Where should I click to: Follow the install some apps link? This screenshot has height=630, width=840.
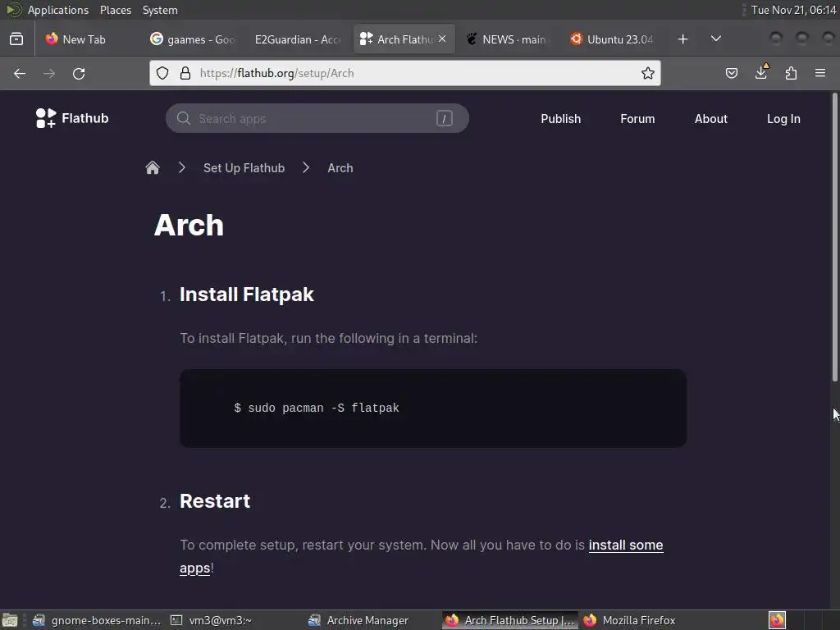626,546
